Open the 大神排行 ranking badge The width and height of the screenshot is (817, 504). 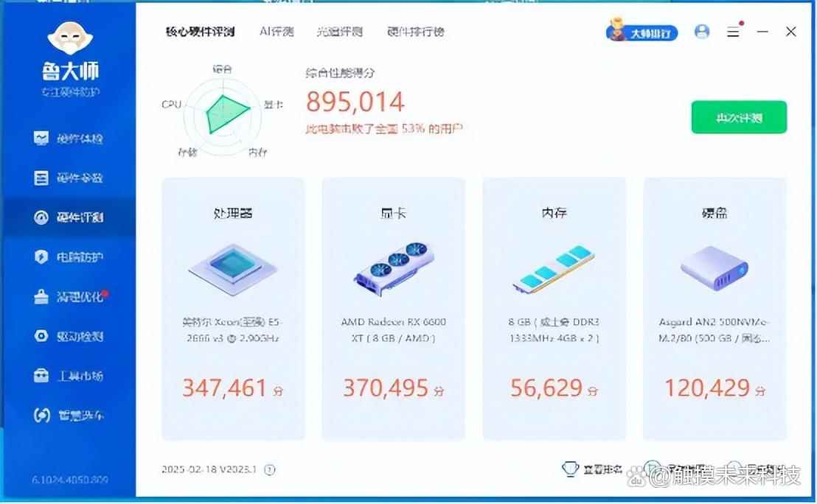(x=642, y=32)
